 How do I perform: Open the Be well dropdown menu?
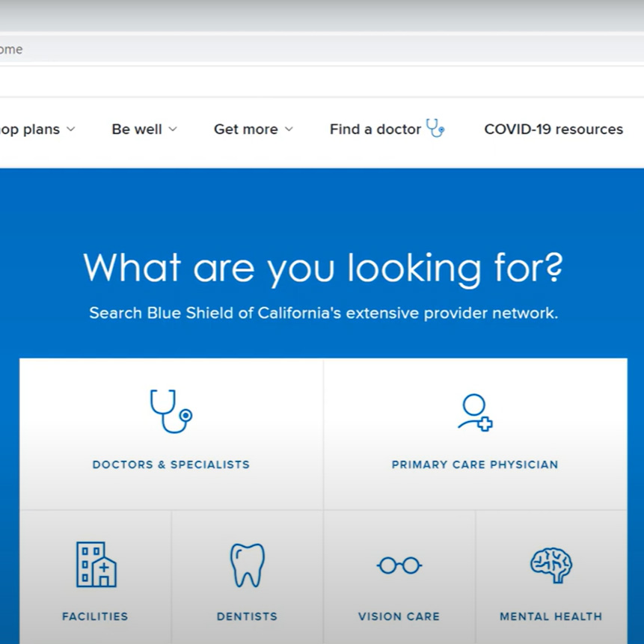point(144,129)
